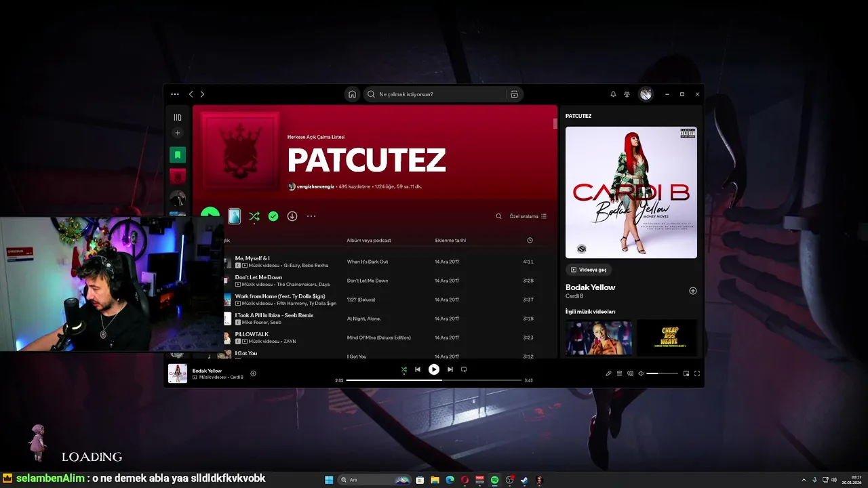868x488 pixels.
Task: Open album link 'At Night, Alone.'
Action: tap(364, 319)
